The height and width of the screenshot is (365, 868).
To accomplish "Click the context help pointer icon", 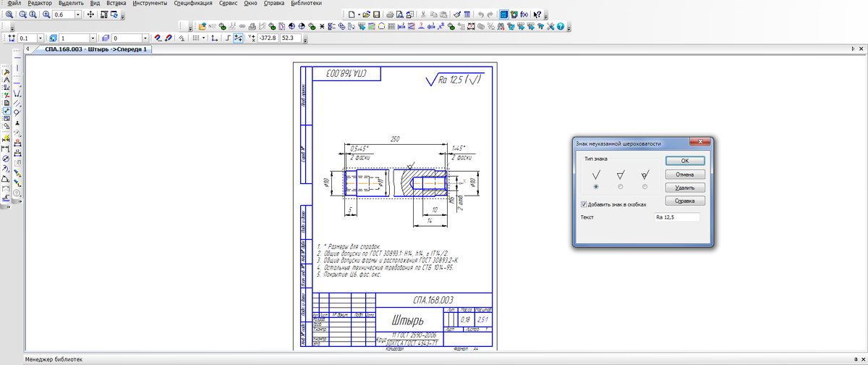I will coord(537,14).
